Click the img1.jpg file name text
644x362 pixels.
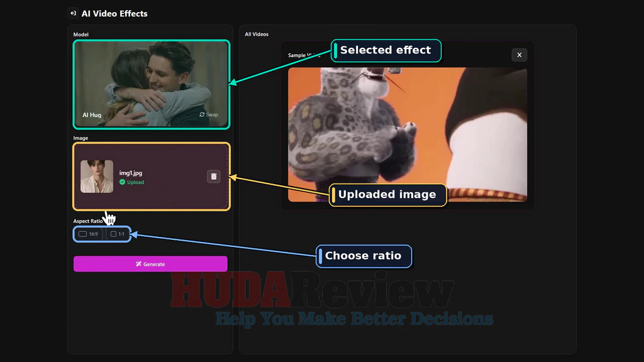tap(131, 173)
